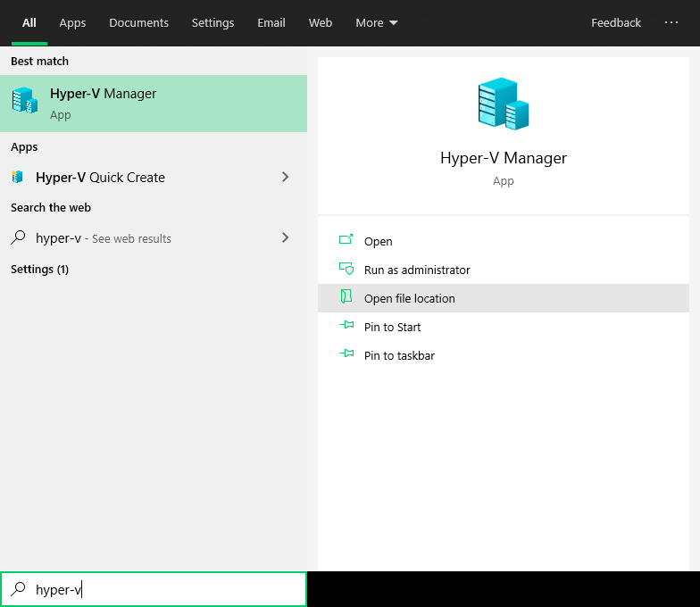The height and width of the screenshot is (607, 700).
Task: Expand the hyper-v web results chevron
Action: (x=286, y=237)
